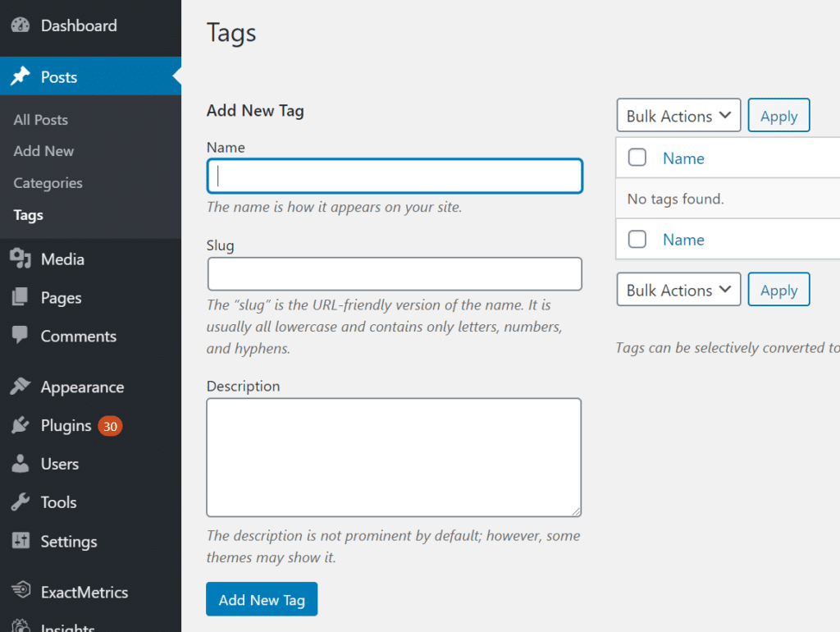Check the bottom Name select-all checkbox

(x=637, y=239)
